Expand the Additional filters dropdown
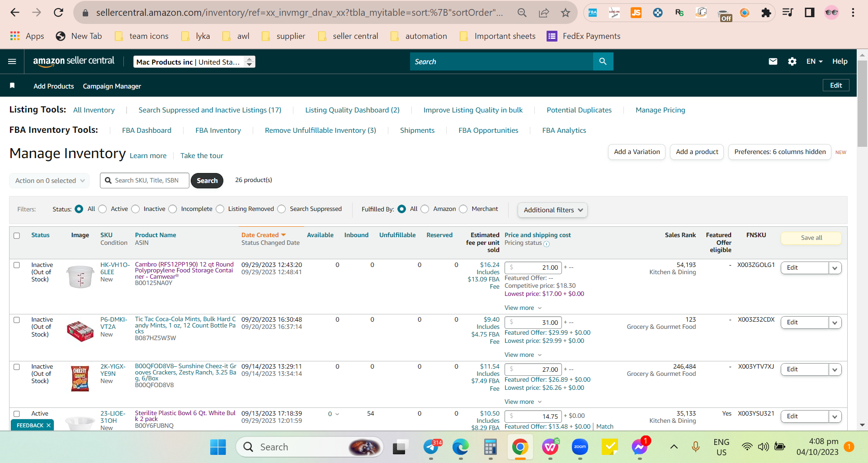Image resolution: width=868 pixels, height=463 pixels. point(552,210)
